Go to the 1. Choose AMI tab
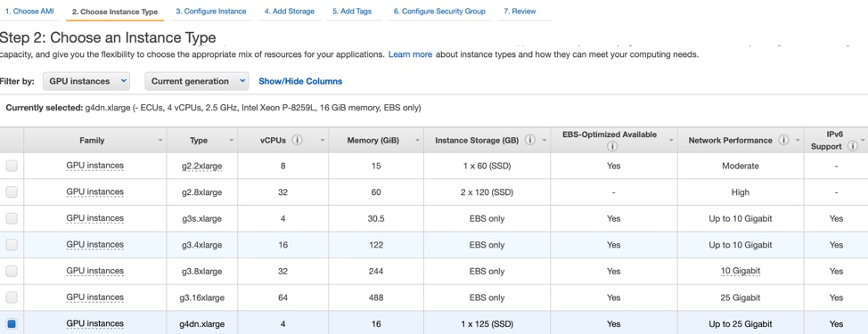 point(29,11)
